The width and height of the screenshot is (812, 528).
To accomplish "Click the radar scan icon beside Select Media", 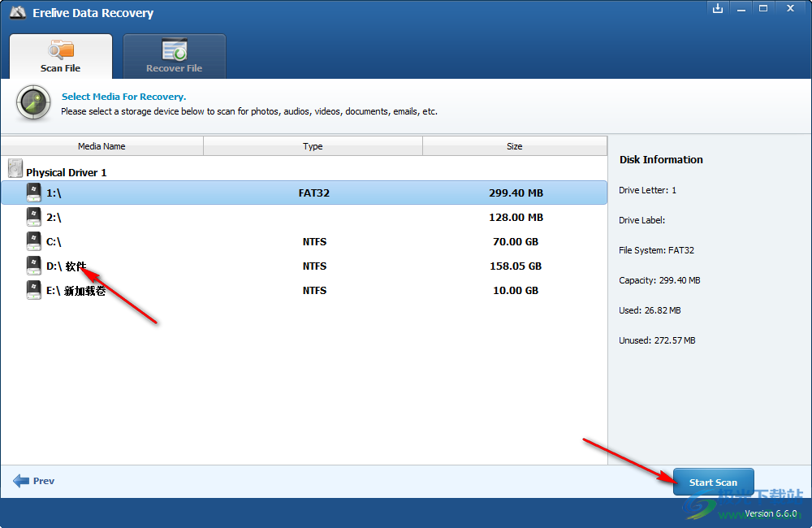I will 33,103.
